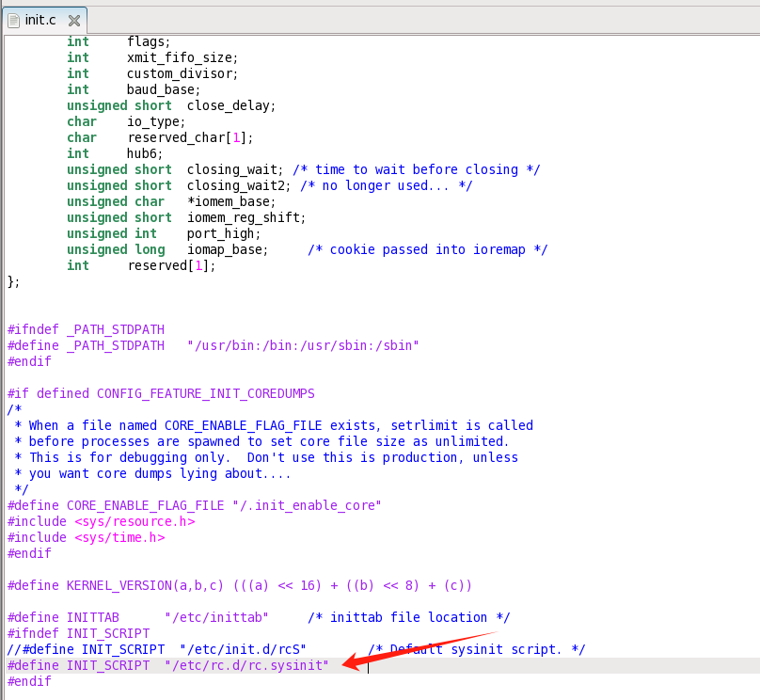Click the "time to wait before closing" comment
Screen dimensions: 760x700
(x=417, y=169)
